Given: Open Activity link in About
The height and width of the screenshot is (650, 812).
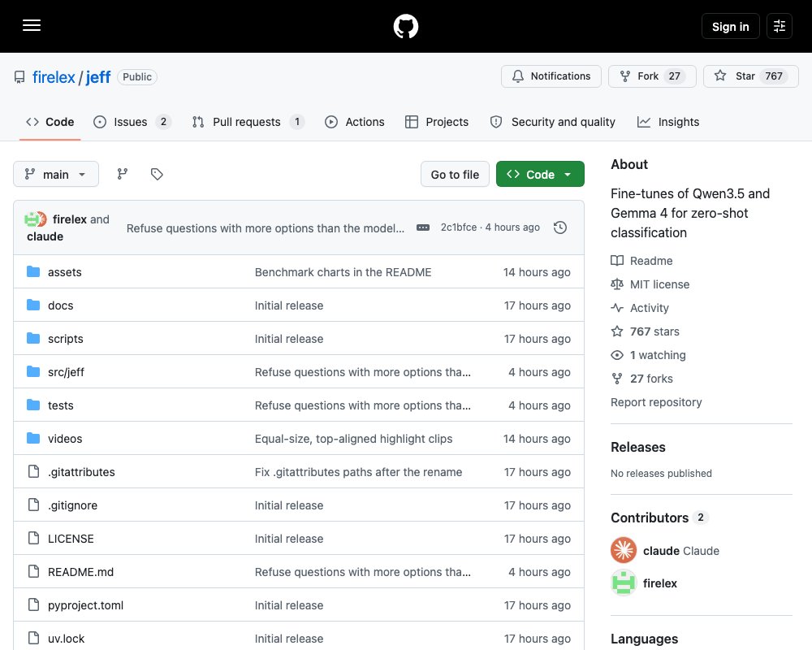Looking at the screenshot, I should (649, 308).
